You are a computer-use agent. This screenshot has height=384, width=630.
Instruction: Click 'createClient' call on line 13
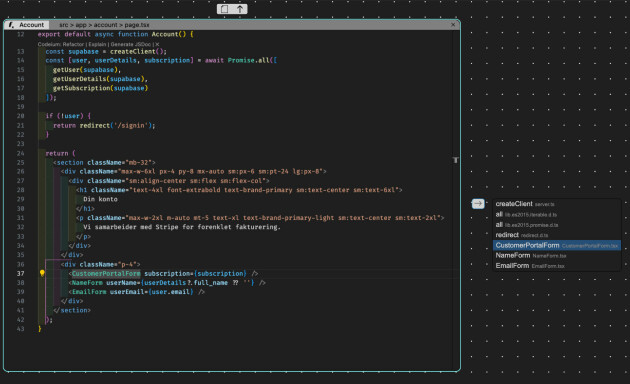133,51
